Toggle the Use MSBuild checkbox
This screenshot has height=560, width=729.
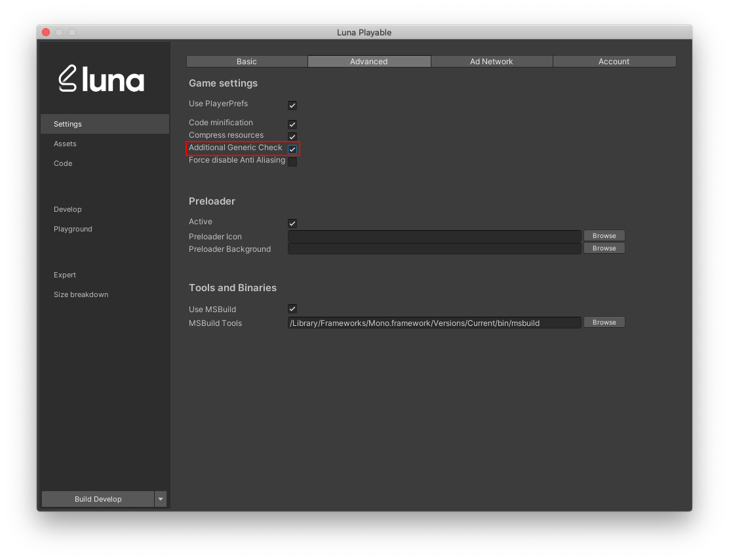click(292, 309)
